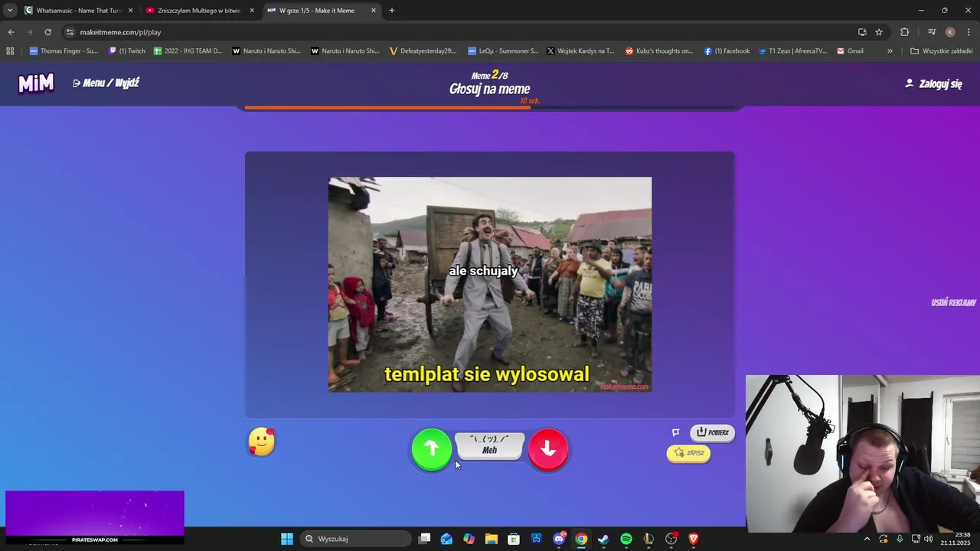The width and height of the screenshot is (980, 551).
Task: Click Usuń reklamy link
Action: 953,302
